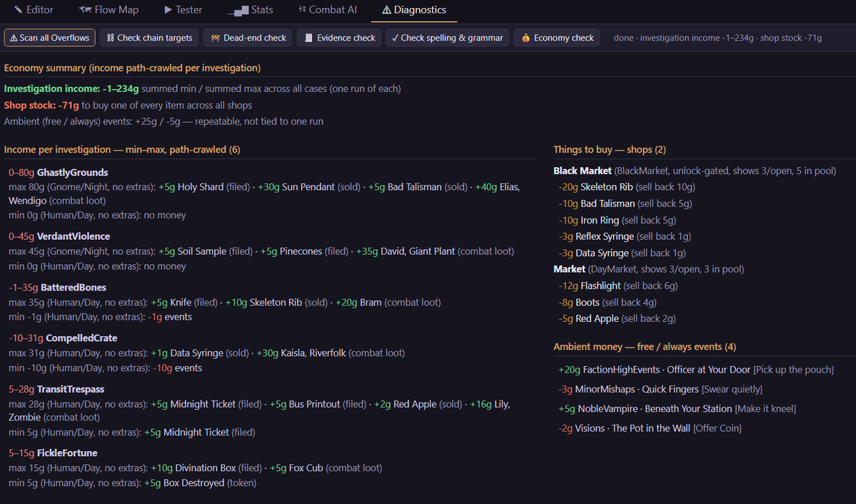Click the Data Syringe shop item
The width and height of the screenshot is (856, 504).
pos(602,253)
